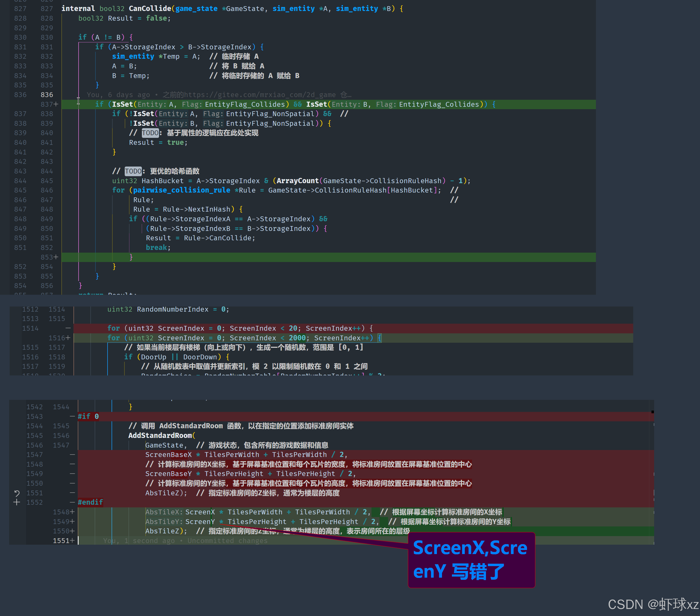
Task: Click 'sim_entity *Temp = A;' code
Action: [156, 57]
